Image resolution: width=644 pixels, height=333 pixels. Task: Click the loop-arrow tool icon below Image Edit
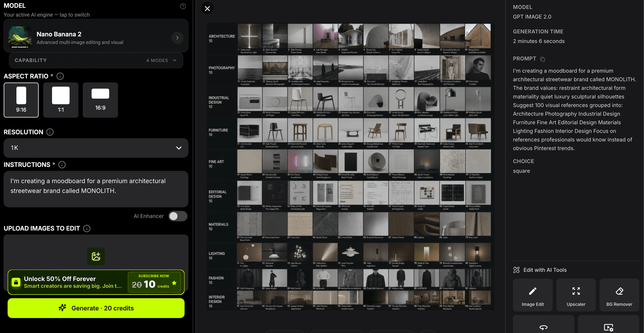543,327
